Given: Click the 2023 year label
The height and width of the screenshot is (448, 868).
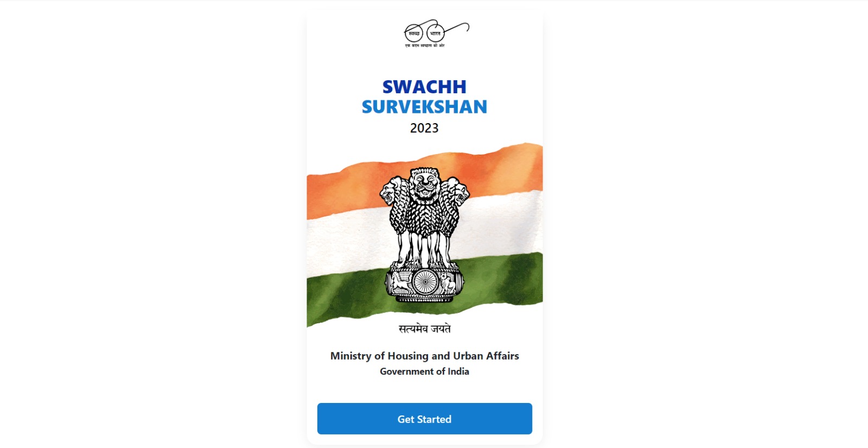Looking at the screenshot, I should [x=424, y=128].
